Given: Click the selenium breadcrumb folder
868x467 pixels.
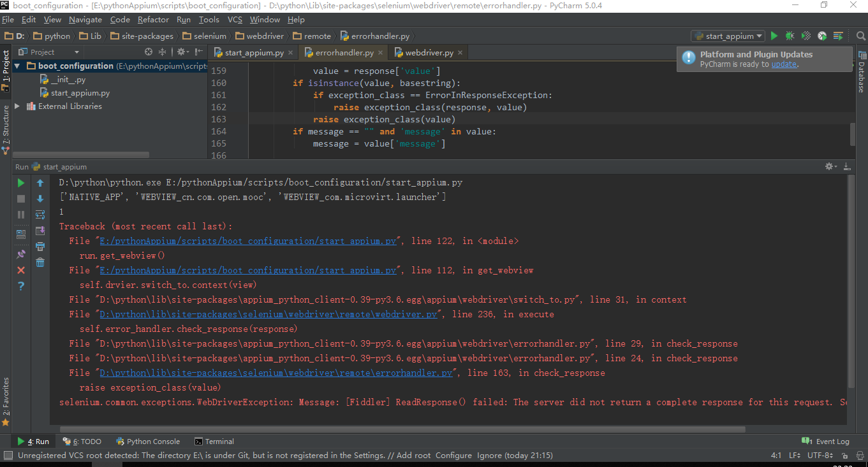Looking at the screenshot, I should pos(203,36).
